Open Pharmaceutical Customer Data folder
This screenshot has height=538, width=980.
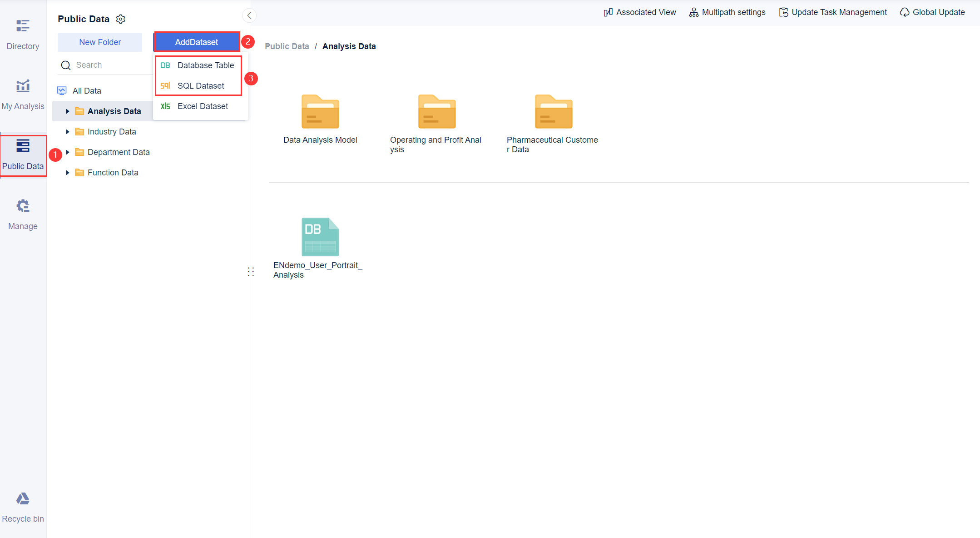(553, 124)
